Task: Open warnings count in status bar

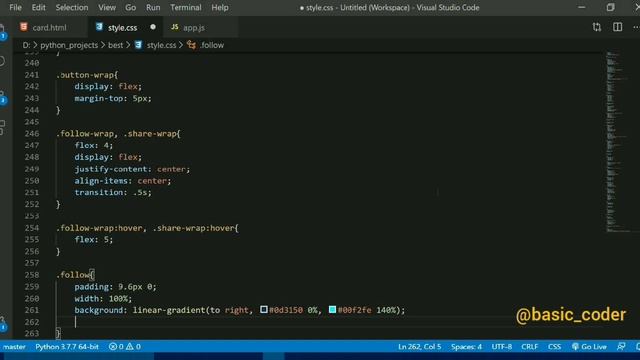Action: [x=133, y=347]
